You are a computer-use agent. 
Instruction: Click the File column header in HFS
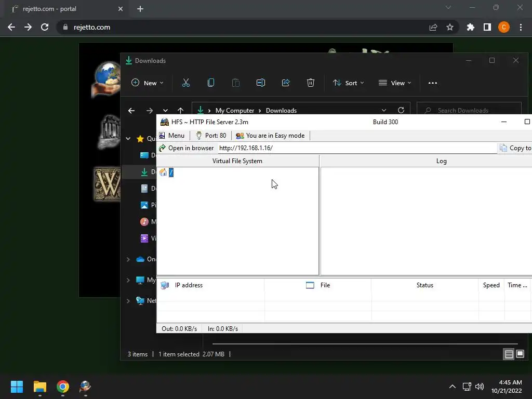coord(318,285)
